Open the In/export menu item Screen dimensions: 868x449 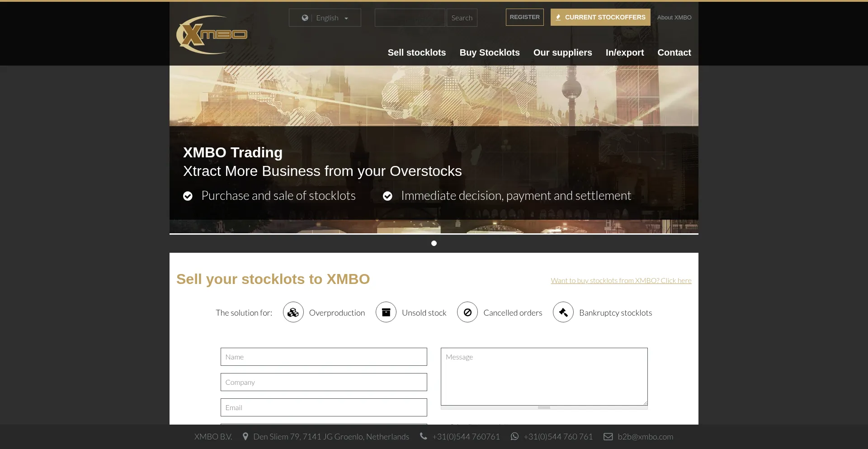(625, 52)
